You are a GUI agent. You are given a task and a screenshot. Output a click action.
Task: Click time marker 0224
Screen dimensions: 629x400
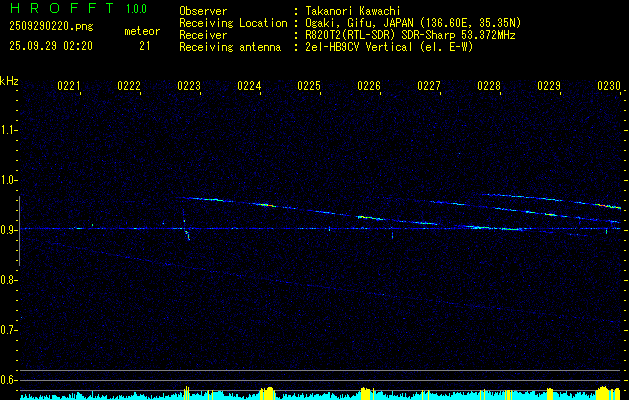click(249, 86)
